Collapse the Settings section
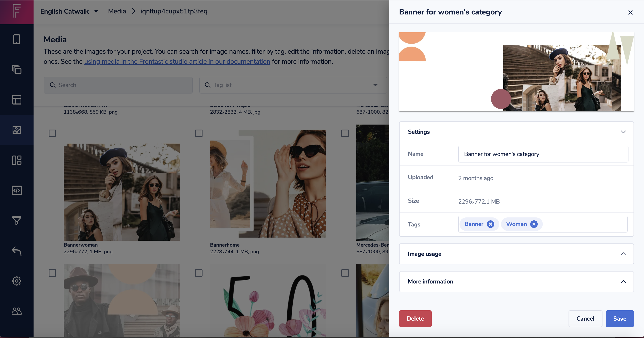Image resolution: width=644 pixels, height=338 pixels. 623,132
